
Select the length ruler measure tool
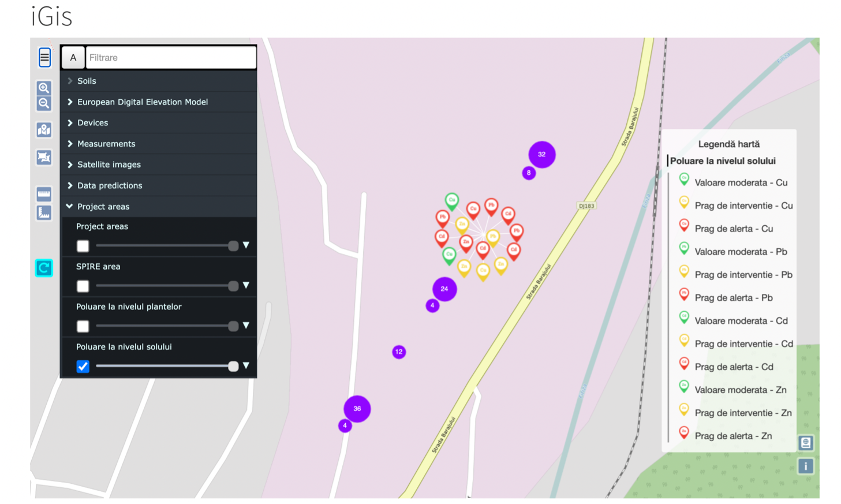click(x=44, y=194)
